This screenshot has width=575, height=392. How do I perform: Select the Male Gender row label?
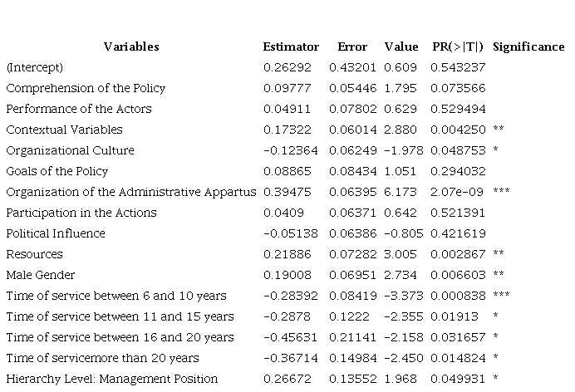[x=41, y=275]
